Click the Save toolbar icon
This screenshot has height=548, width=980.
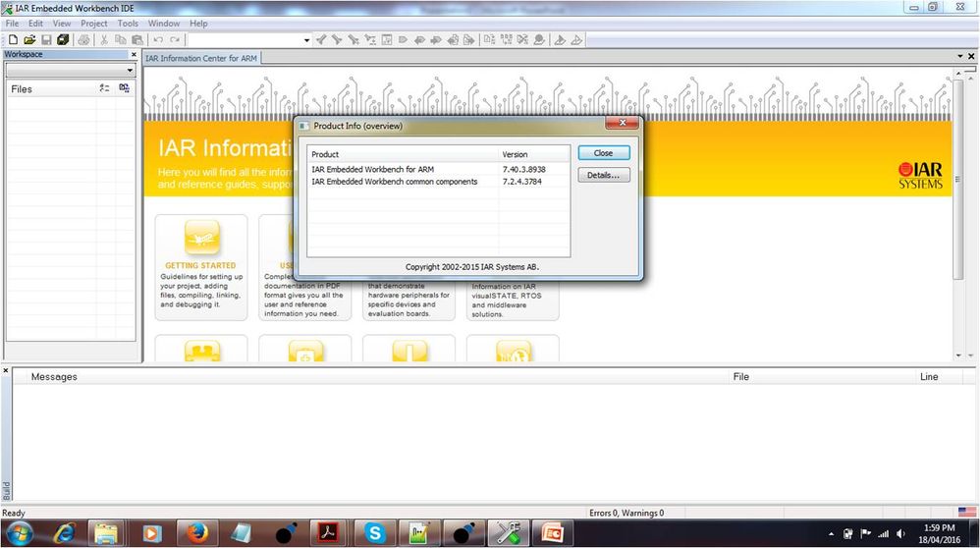point(46,40)
